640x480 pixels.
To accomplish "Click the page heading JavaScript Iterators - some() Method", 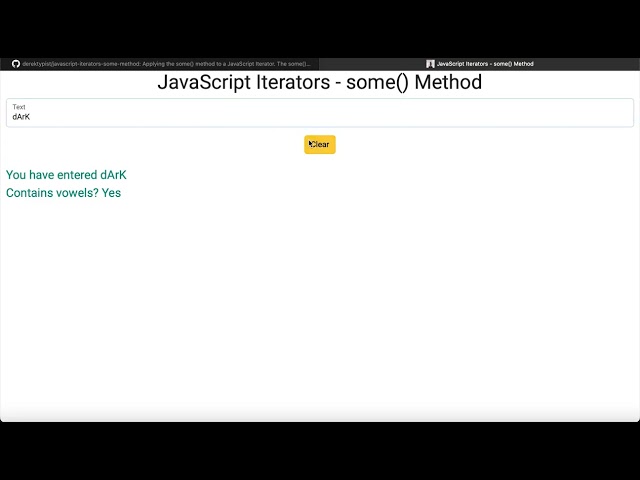I will [x=320, y=82].
